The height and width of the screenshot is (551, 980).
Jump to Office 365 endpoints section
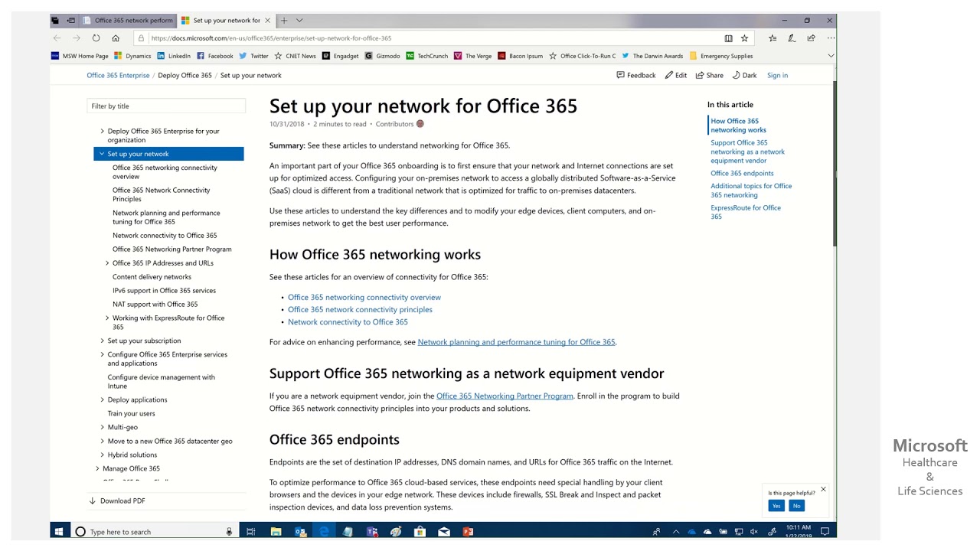(742, 173)
